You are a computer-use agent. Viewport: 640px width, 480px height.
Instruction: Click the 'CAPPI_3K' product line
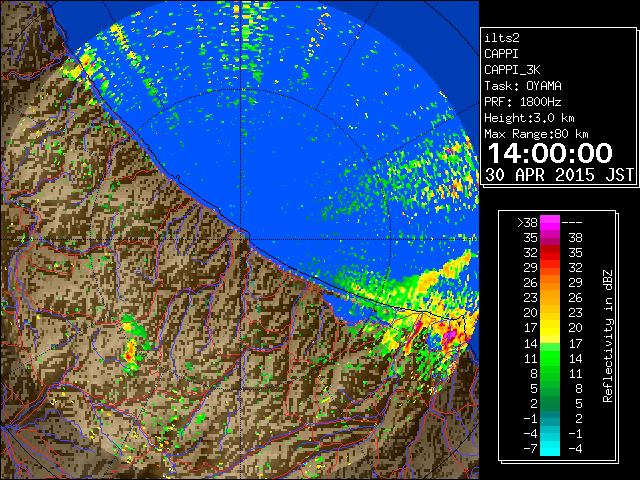pyautogui.click(x=512, y=70)
